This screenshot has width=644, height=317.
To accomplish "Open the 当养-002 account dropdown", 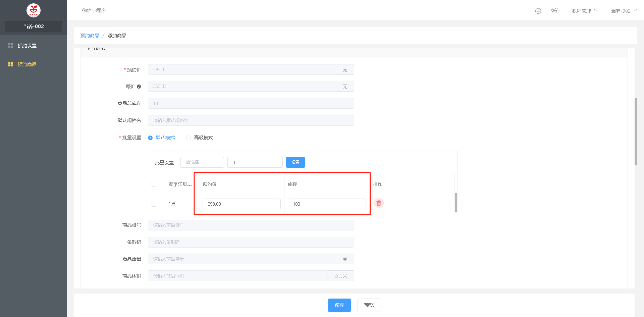I will tap(624, 11).
